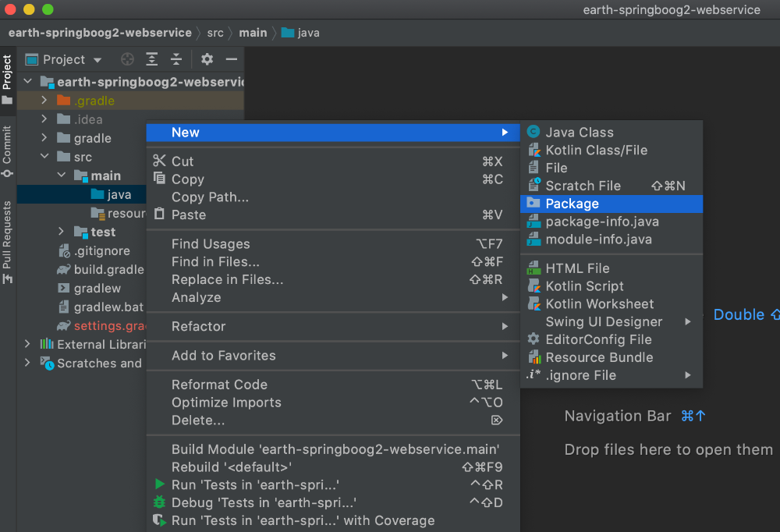
Task: Open the Analyze submenu
Action: click(333, 298)
